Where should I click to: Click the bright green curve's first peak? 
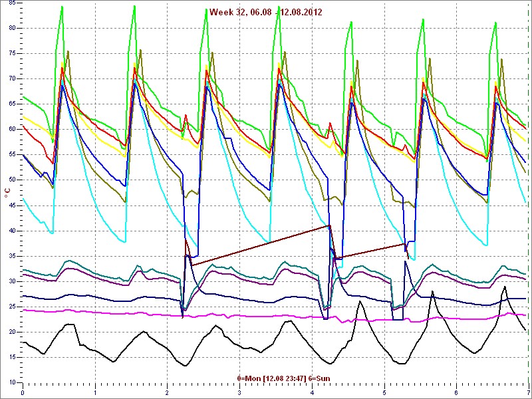[x=62, y=7]
